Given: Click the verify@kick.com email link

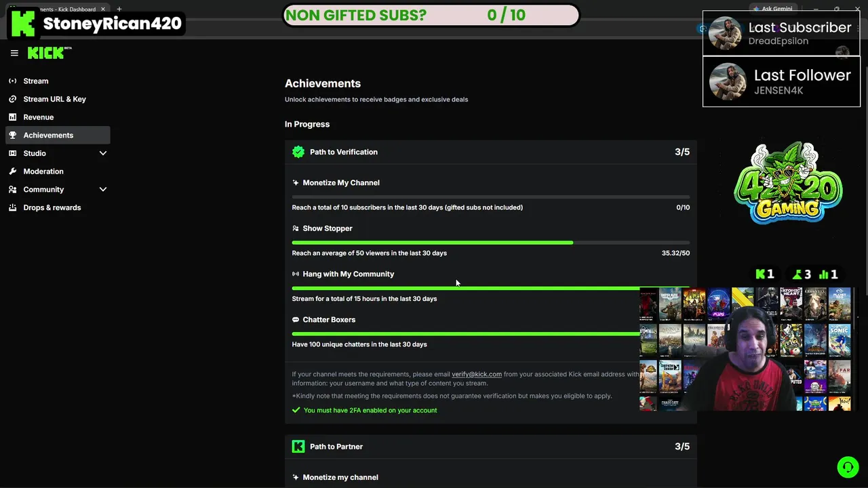Looking at the screenshot, I should [477, 374].
